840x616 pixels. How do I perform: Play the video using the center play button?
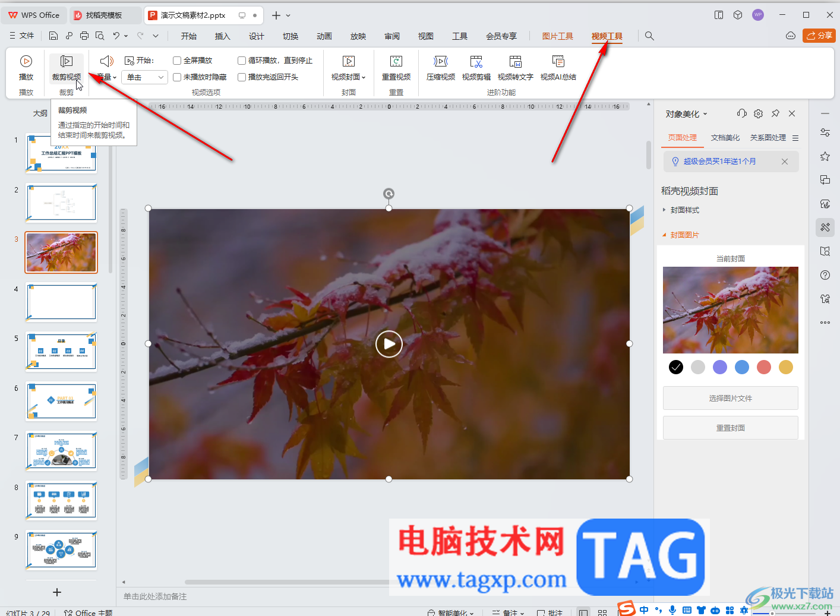(x=389, y=344)
